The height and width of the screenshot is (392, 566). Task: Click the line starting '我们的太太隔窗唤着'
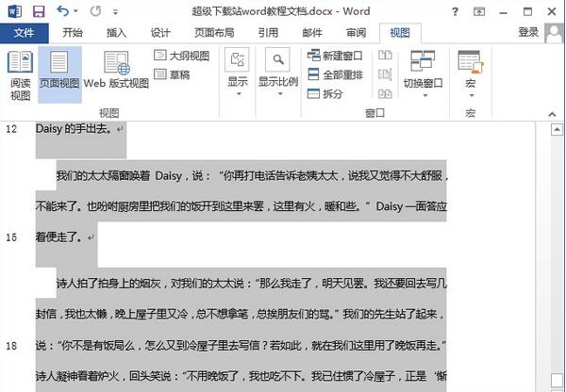[252, 176]
